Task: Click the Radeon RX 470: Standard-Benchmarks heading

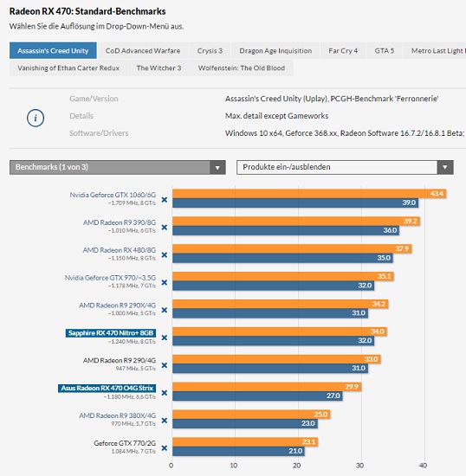Action: [x=87, y=11]
